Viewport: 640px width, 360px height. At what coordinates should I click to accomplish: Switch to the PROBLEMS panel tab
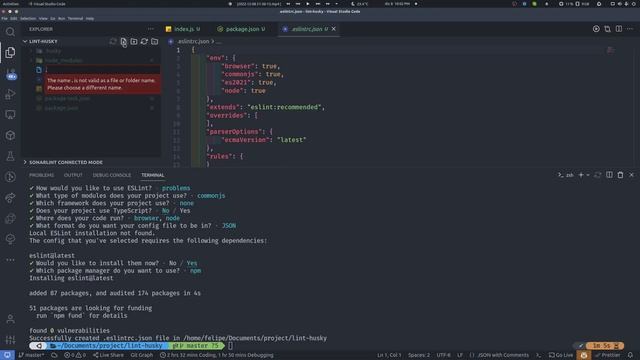click(41, 175)
